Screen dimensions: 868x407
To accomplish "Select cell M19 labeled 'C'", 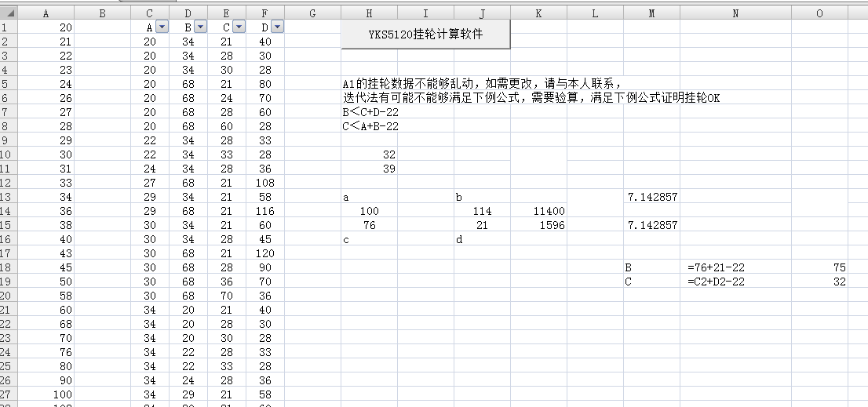I will click(x=651, y=282).
